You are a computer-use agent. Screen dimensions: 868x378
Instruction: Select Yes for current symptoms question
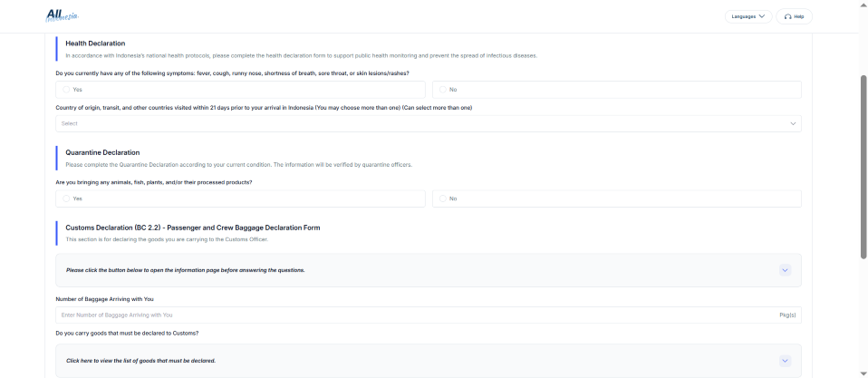point(66,90)
